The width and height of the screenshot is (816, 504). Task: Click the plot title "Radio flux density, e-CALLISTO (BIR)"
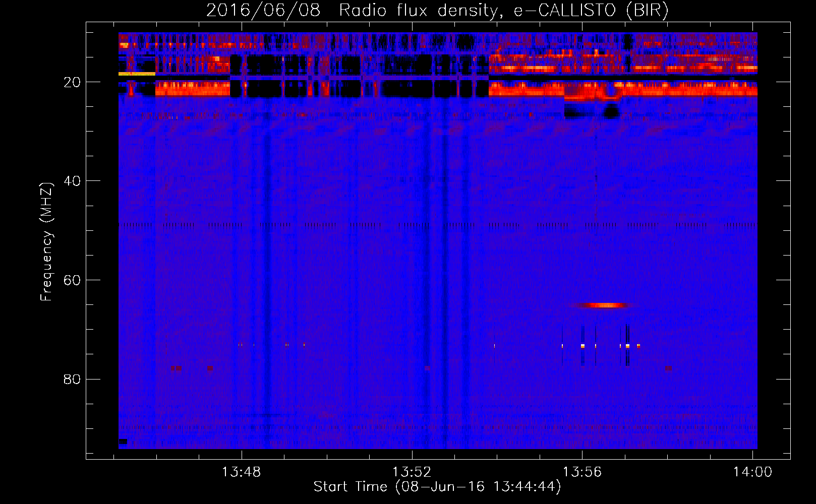(x=503, y=10)
